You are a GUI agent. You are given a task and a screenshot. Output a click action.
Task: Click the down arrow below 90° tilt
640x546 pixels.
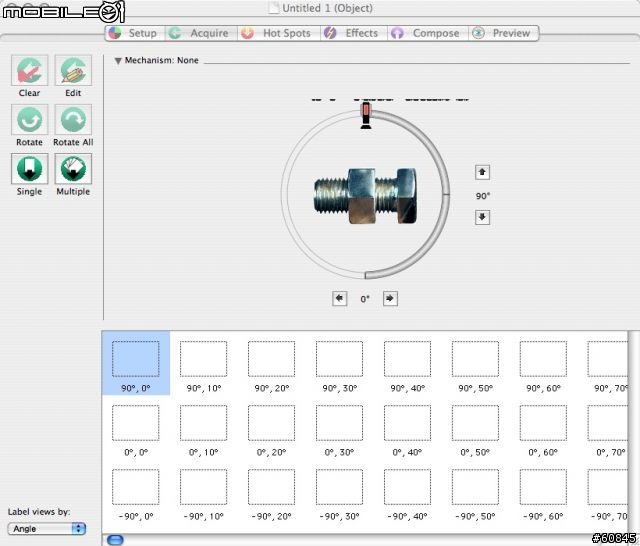click(x=482, y=217)
